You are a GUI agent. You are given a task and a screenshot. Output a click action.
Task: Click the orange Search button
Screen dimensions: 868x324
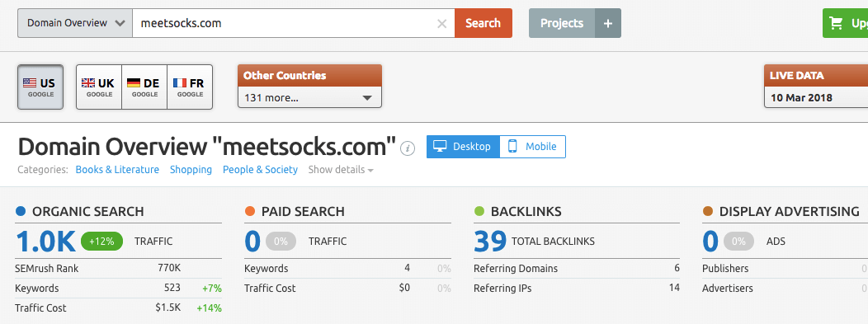pos(484,23)
